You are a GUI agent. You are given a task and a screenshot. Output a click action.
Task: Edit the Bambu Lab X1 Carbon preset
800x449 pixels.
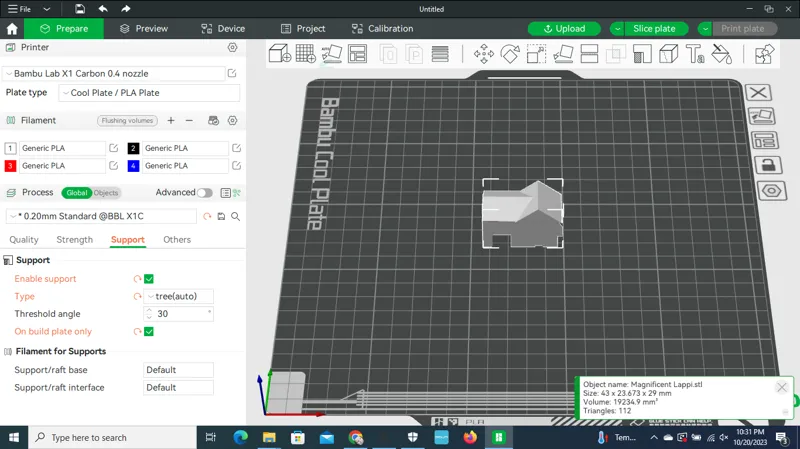[232, 73]
